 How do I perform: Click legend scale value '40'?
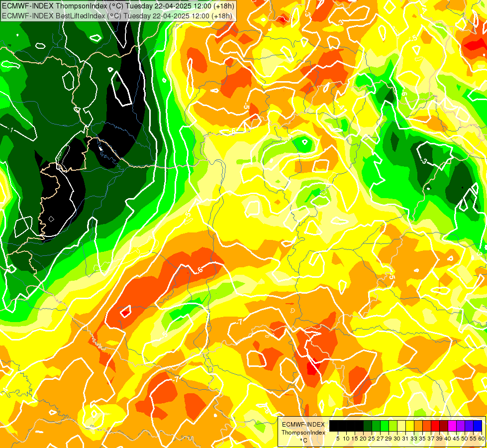pos(448,439)
